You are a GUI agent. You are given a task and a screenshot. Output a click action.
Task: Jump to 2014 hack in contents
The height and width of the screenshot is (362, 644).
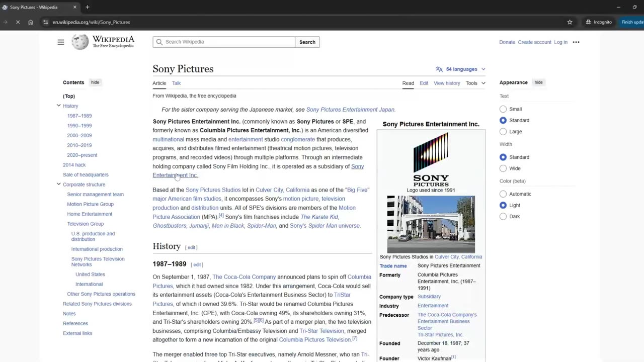[74, 165]
